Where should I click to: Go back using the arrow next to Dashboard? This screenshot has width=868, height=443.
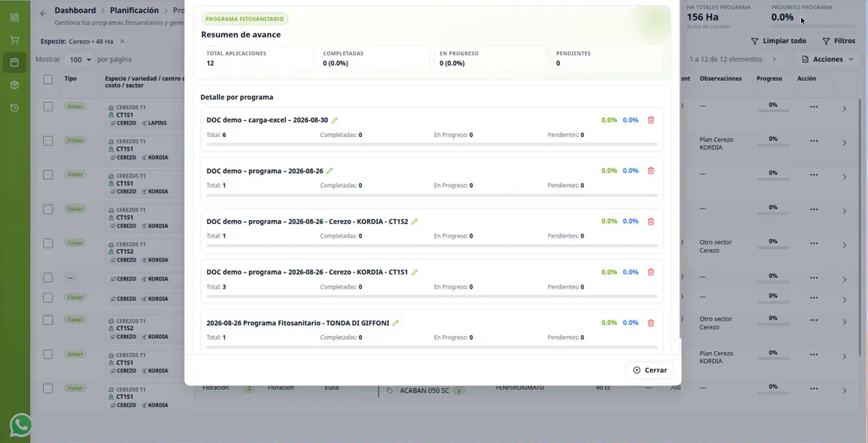click(x=43, y=13)
